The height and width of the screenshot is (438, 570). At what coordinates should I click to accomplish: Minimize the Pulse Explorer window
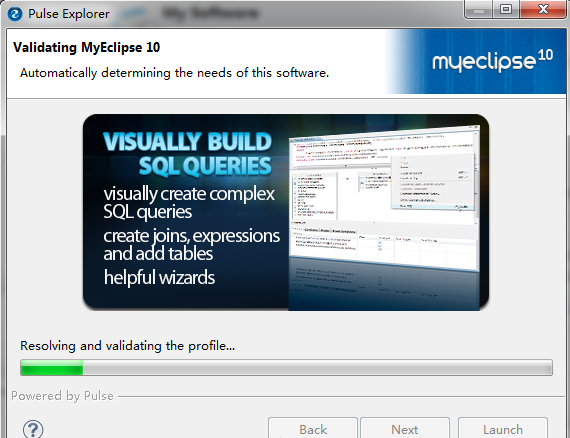point(478,10)
